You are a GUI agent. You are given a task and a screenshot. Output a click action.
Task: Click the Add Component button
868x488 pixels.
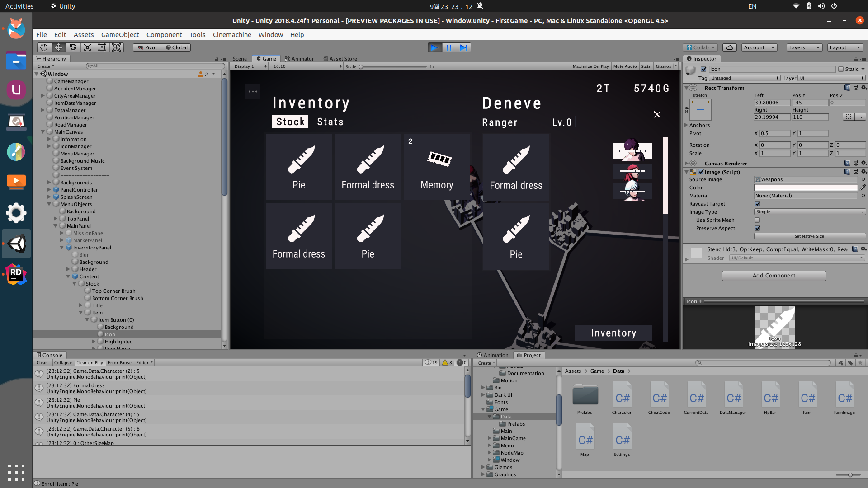(774, 276)
